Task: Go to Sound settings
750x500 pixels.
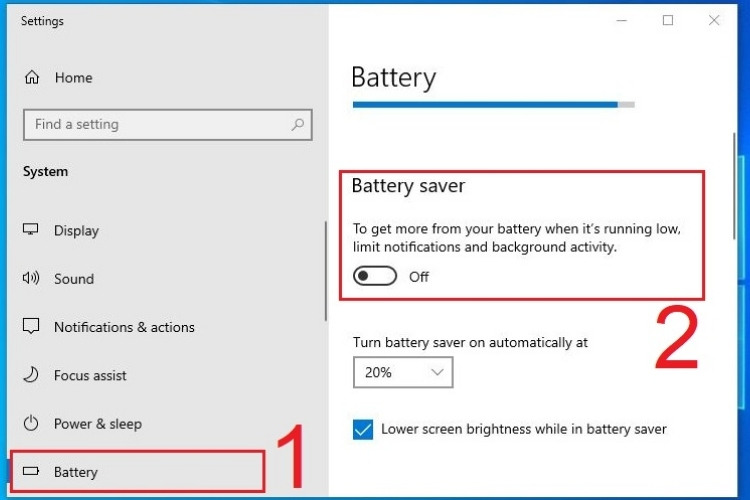Action: (73, 279)
